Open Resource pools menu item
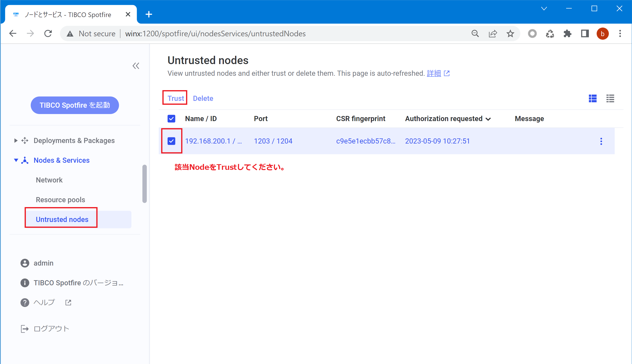This screenshot has width=632, height=364. coord(60,200)
